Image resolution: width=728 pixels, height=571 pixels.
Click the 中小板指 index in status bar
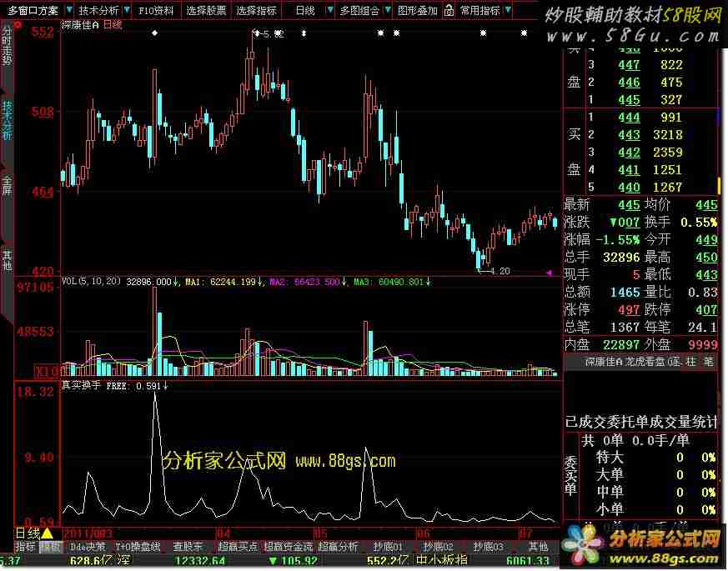(x=441, y=561)
